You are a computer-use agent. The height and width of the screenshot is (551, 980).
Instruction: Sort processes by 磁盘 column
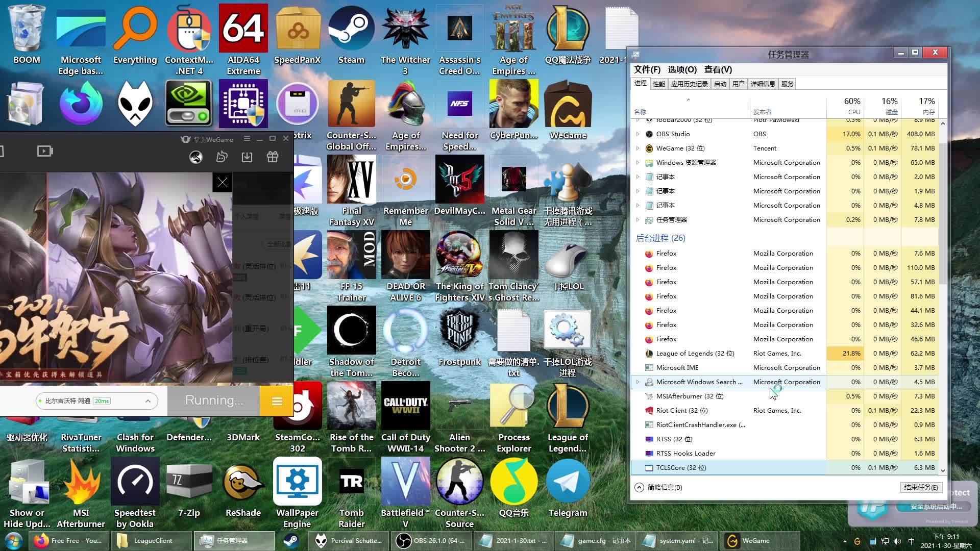(x=883, y=106)
